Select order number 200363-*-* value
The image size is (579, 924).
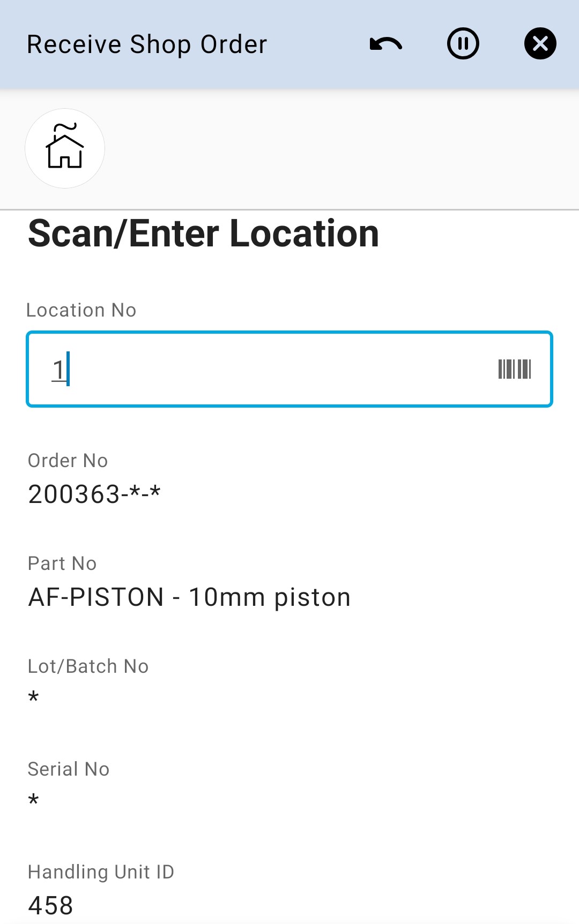(94, 494)
